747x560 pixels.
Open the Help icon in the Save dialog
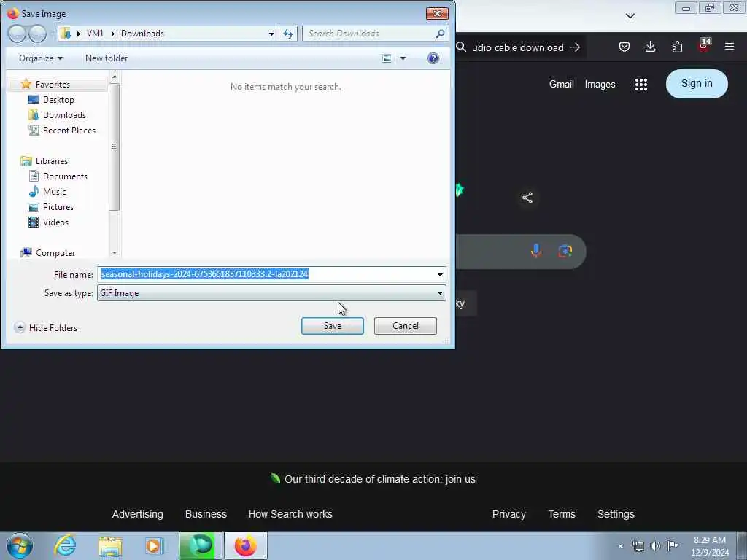tap(433, 58)
